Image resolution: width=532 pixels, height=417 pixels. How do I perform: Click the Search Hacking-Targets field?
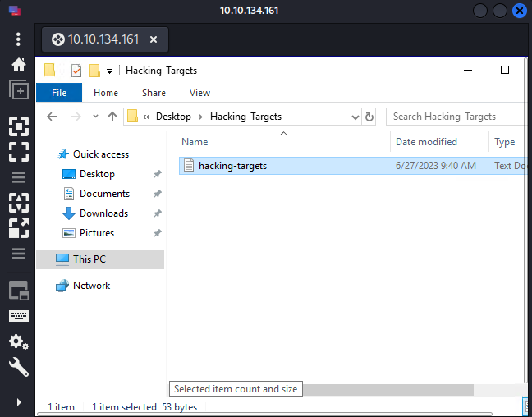(x=457, y=117)
